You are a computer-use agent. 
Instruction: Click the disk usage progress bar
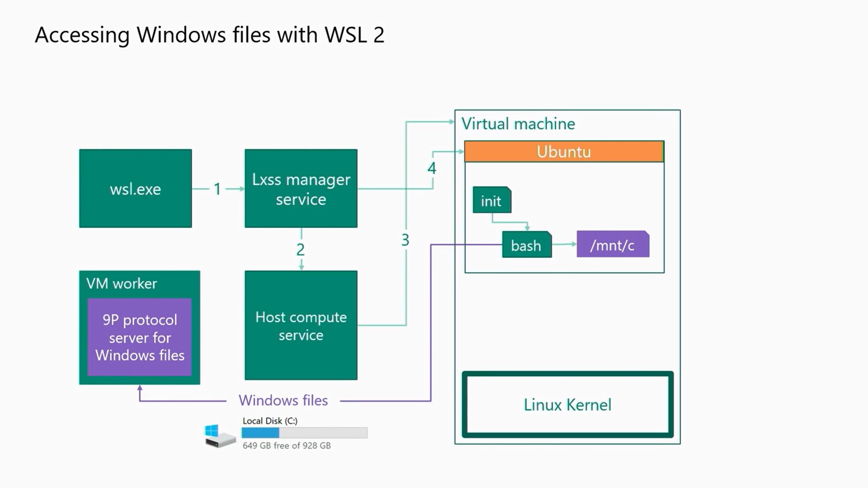(304, 433)
